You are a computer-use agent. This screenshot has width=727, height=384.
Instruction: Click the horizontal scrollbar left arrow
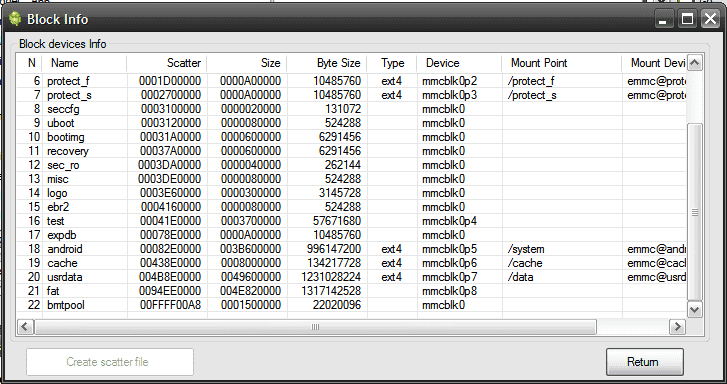coord(25,326)
